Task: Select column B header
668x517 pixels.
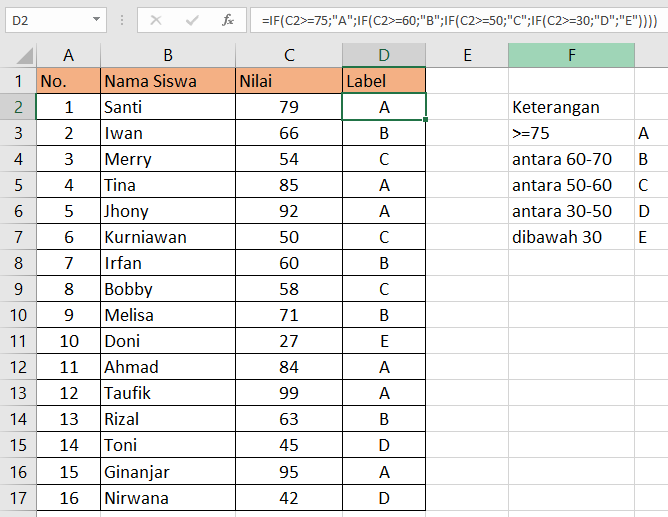Action: pyautogui.click(x=167, y=56)
